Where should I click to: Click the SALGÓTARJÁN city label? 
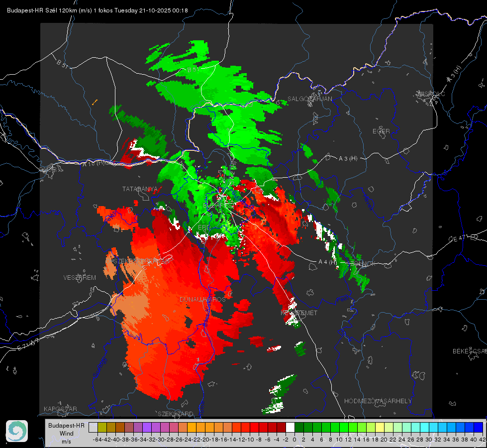309,99
